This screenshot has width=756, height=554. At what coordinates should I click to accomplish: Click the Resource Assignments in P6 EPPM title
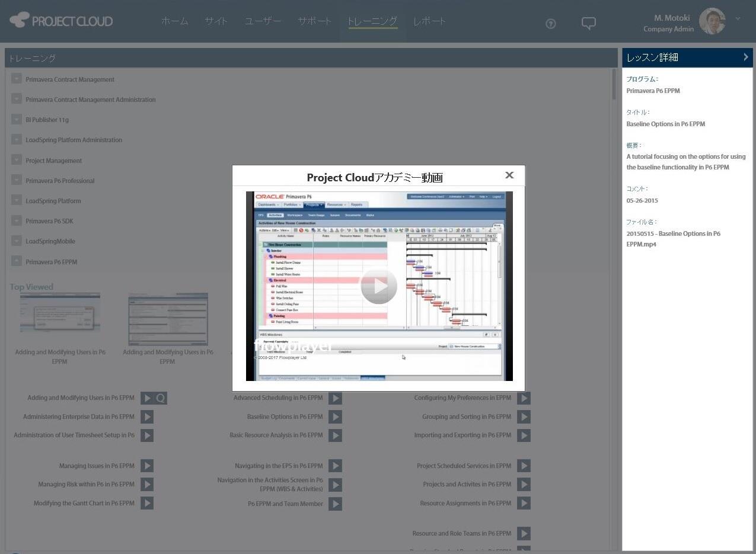pos(465,504)
